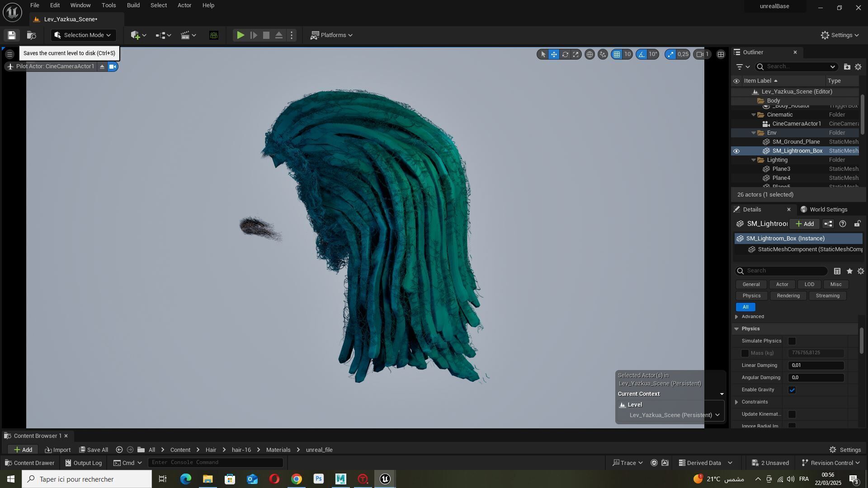Switch to World Settings tab
This screenshot has width=868, height=488.
coord(824,210)
